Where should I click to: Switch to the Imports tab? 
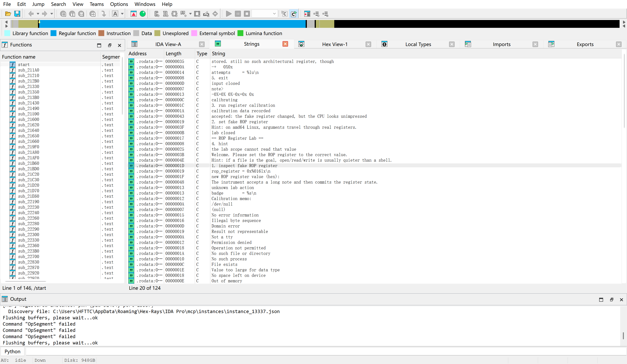[x=501, y=44]
